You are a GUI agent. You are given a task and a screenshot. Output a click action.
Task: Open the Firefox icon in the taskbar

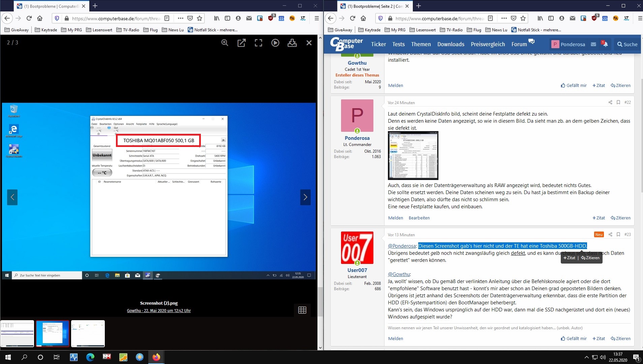pos(156,357)
